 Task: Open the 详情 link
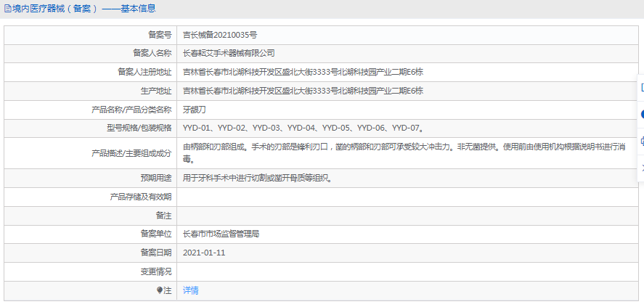tap(190, 290)
